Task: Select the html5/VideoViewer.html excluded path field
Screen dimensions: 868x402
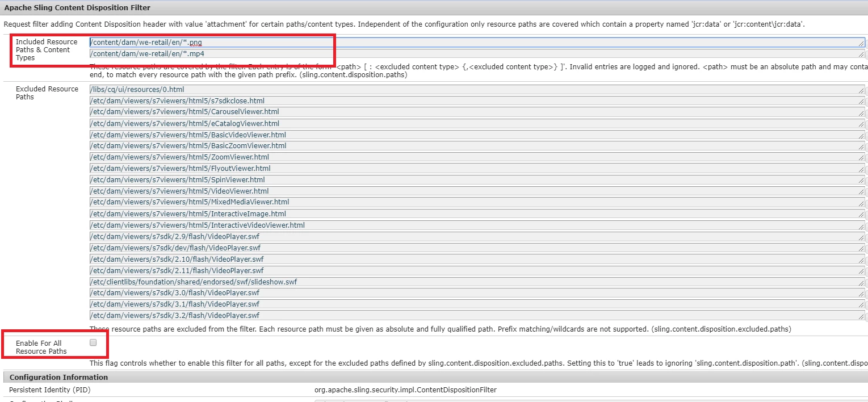Action: 477,191
